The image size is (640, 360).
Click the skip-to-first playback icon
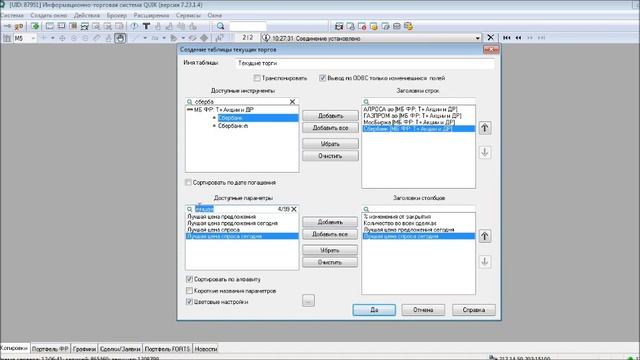point(507,38)
